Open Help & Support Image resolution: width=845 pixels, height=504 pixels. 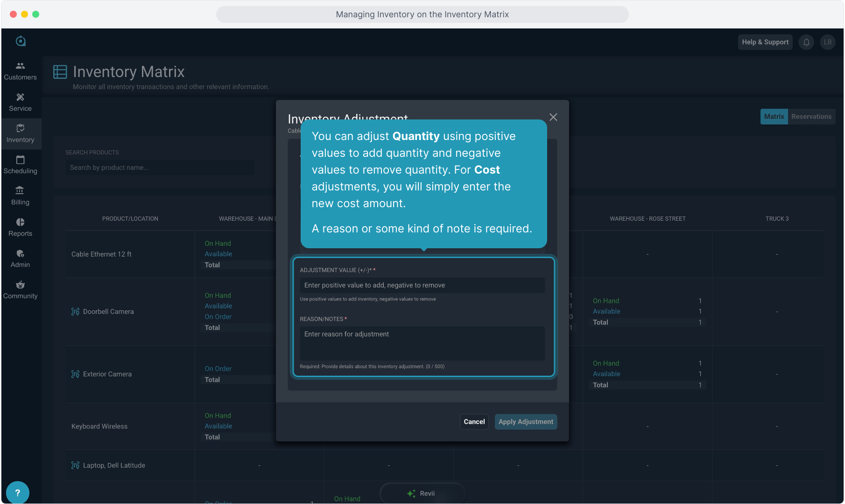coord(765,42)
